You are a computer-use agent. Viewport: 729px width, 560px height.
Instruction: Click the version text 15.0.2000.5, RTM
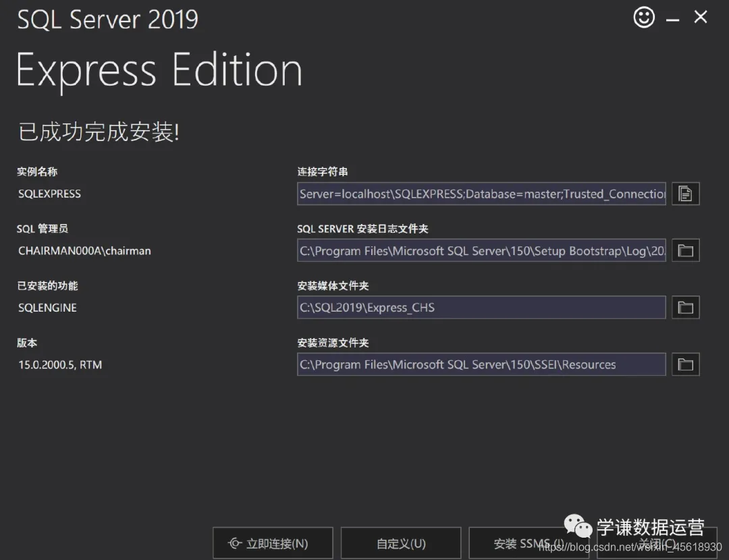click(x=60, y=365)
